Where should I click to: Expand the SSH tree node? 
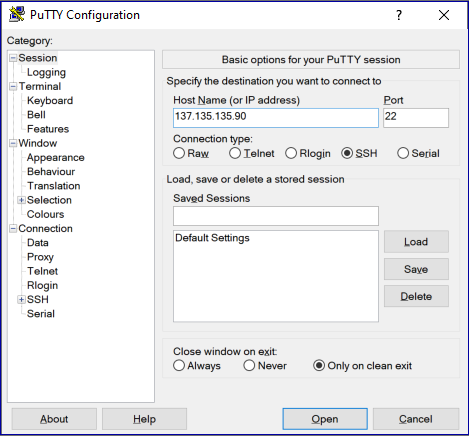[x=21, y=300]
